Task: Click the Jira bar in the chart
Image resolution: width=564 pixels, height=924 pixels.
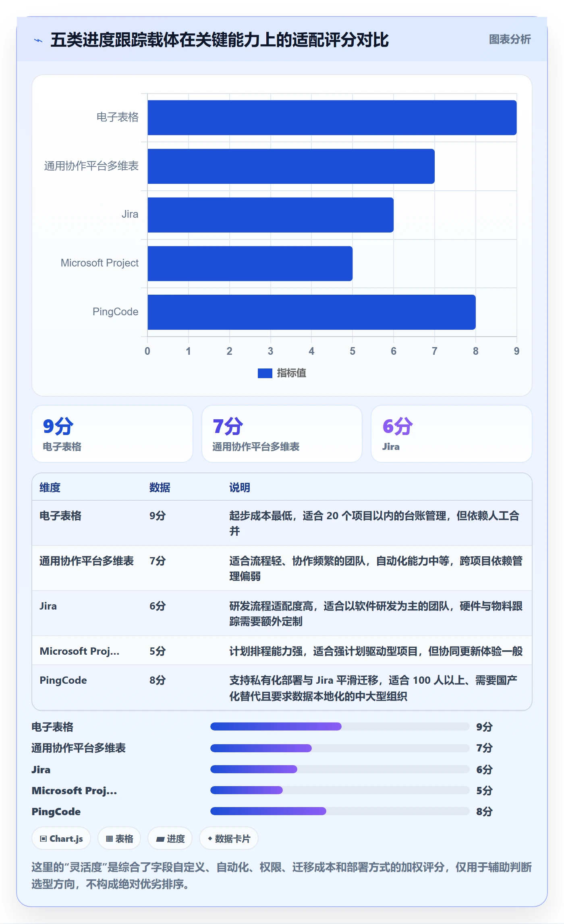Action: click(270, 215)
